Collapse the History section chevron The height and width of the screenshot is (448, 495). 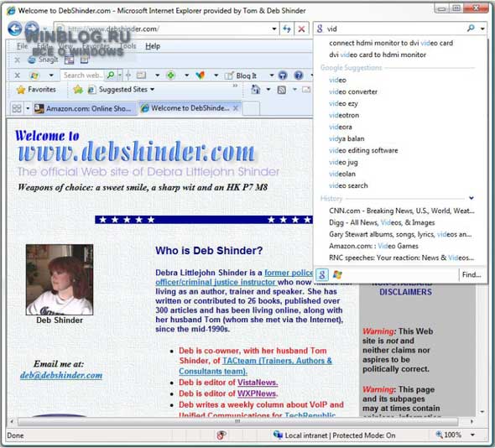[472, 198]
